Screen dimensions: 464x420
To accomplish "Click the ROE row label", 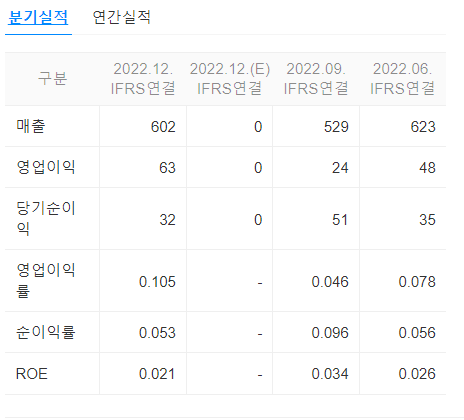I will pos(32,374).
